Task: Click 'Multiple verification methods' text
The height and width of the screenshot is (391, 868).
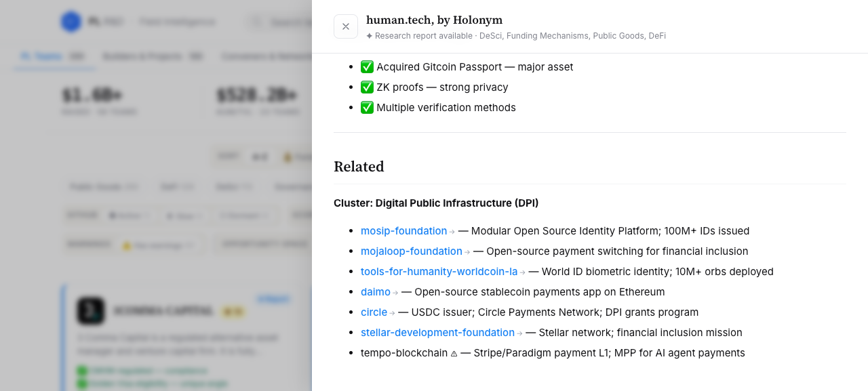Action: pos(446,108)
